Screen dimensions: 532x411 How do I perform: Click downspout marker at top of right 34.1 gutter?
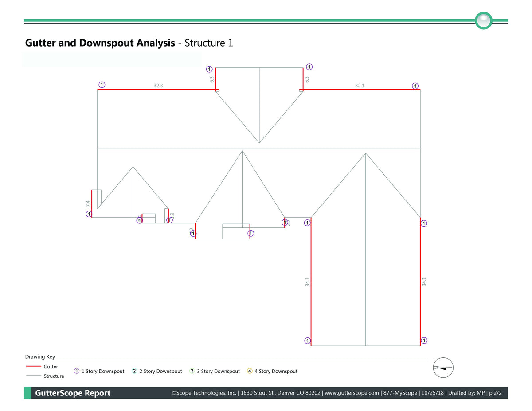click(x=424, y=223)
